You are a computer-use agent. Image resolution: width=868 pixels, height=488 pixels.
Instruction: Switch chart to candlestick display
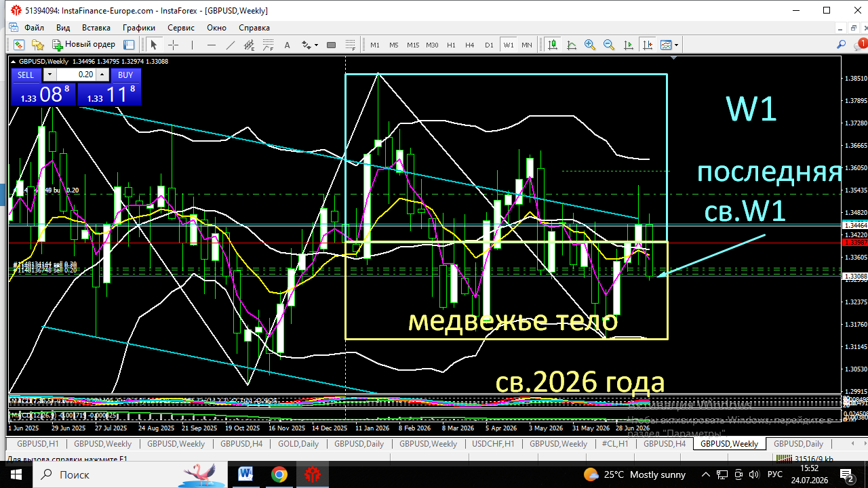[x=553, y=45]
